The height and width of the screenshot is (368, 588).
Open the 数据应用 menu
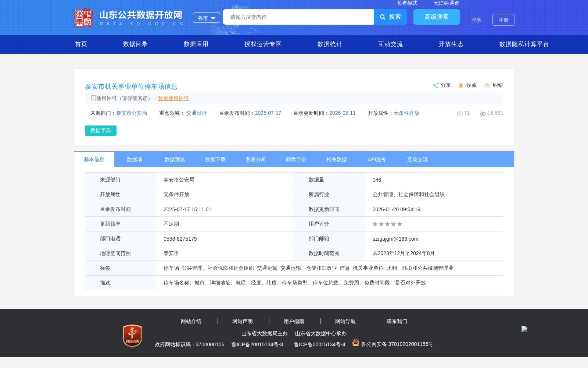[x=196, y=44]
